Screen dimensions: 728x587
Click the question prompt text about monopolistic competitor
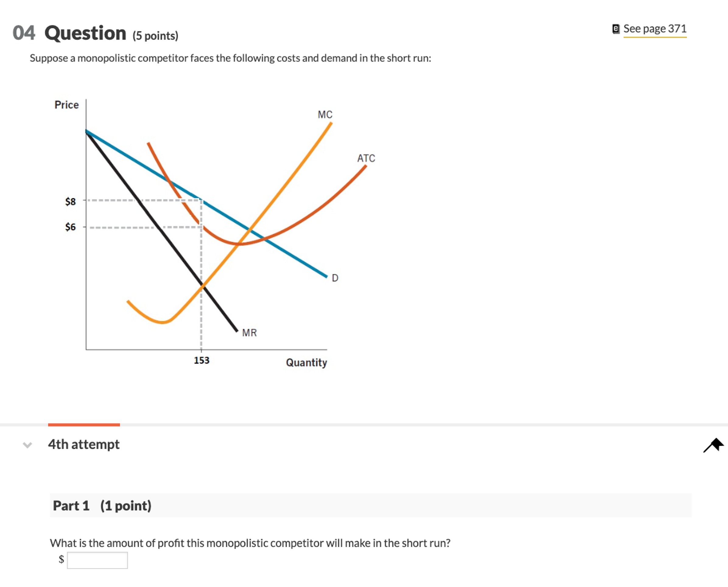click(x=230, y=58)
